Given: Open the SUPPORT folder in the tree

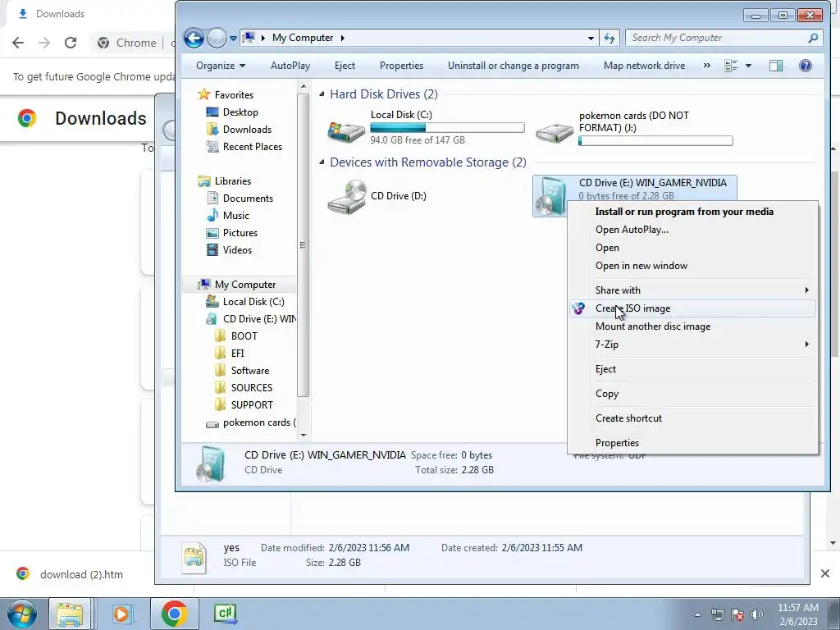Looking at the screenshot, I should (x=252, y=405).
